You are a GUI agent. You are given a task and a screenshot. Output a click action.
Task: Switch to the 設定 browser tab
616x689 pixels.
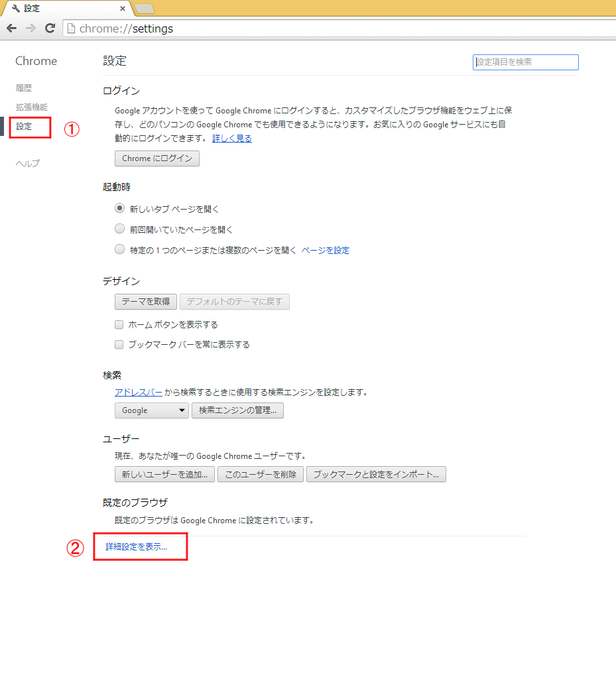tap(66, 9)
